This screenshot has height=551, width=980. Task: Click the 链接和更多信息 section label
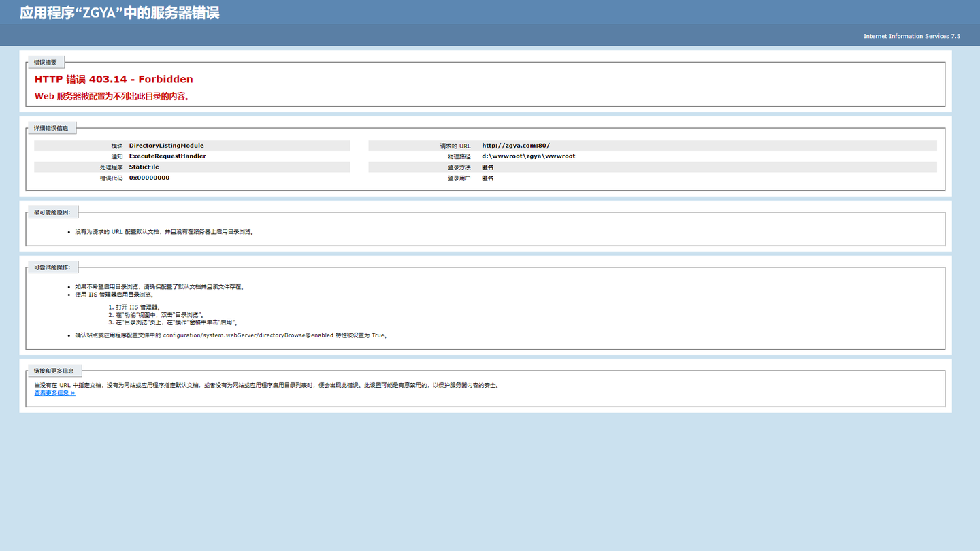54,371
